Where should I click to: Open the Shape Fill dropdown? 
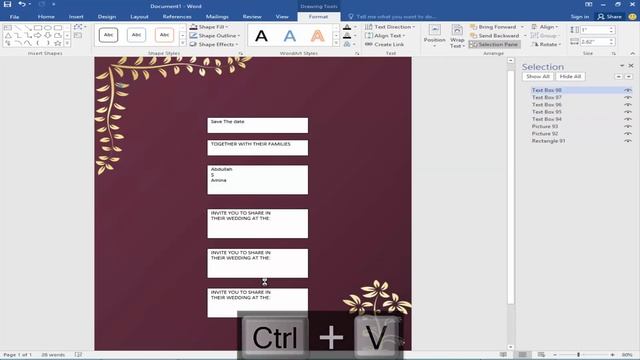click(x=209, y=27)
